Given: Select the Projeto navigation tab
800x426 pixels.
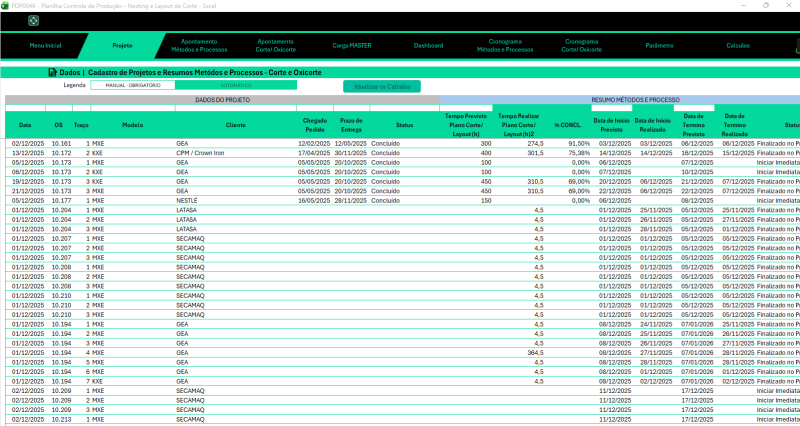Looking at the screenshot, I should [x=122, y=46].
